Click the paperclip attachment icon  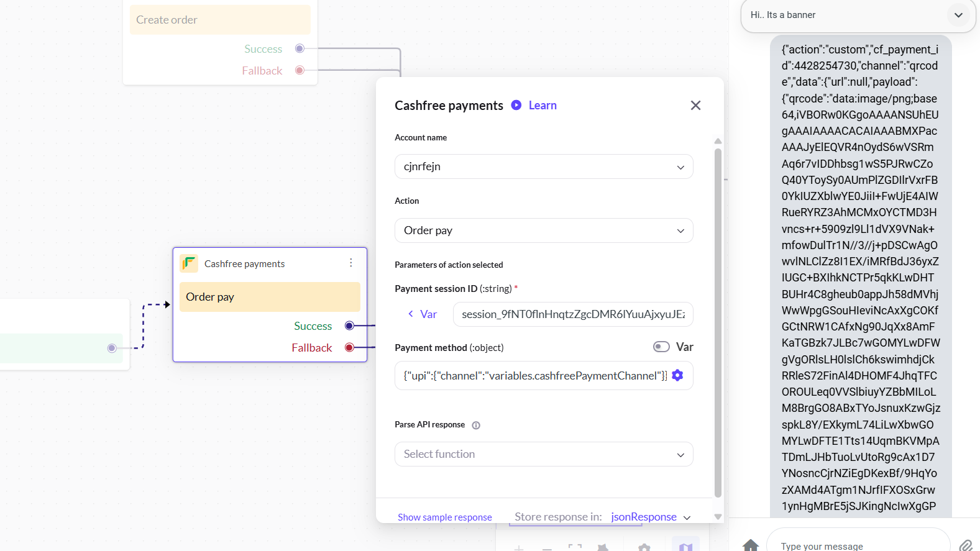pyautogui.click(x=966, y=545)
